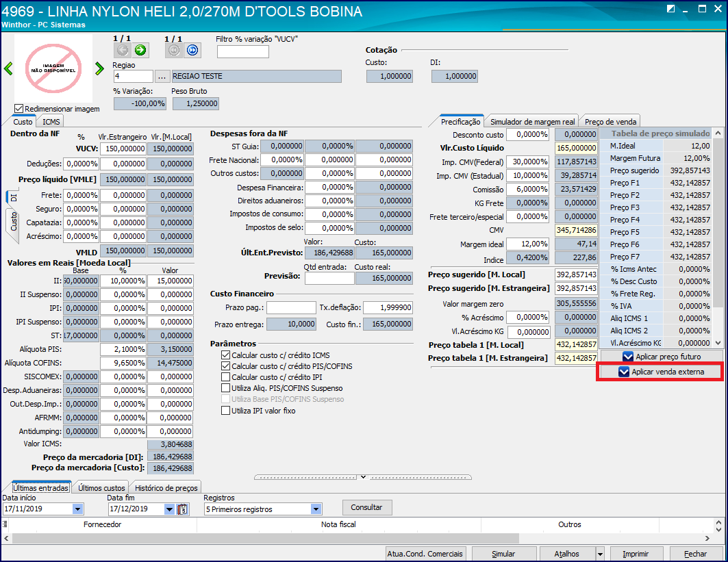Click the Fornecedor column header

102,524
